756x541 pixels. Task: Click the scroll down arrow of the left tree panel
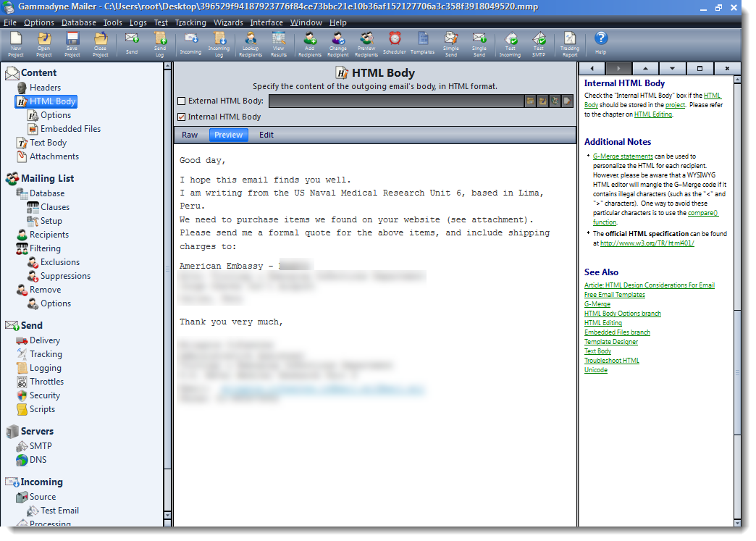click(x=167, y=515)
